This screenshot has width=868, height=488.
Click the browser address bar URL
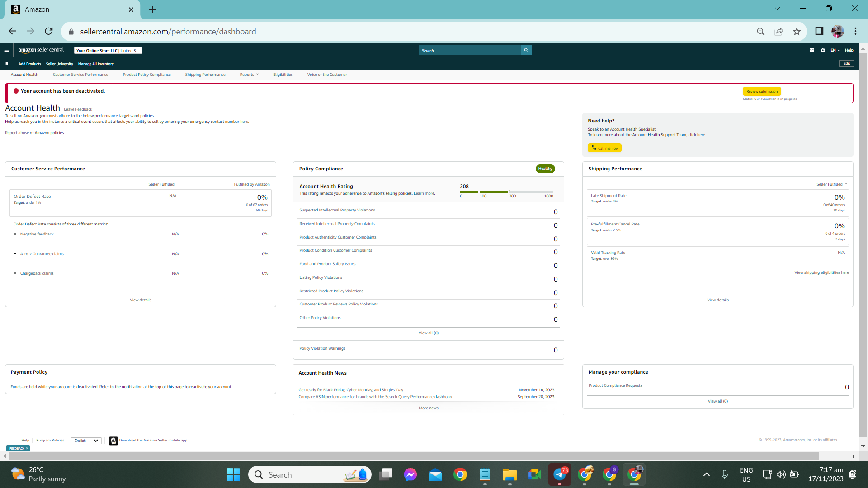[x=168, y=32]
